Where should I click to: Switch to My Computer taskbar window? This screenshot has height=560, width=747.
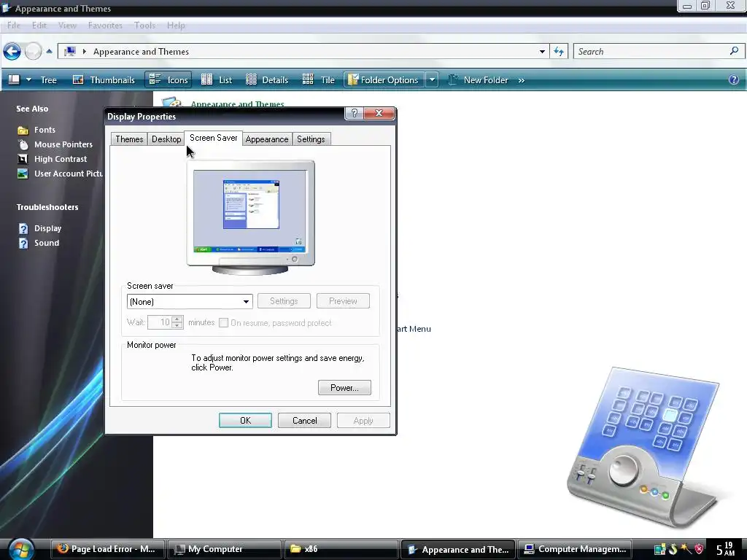tap(225, 549)
